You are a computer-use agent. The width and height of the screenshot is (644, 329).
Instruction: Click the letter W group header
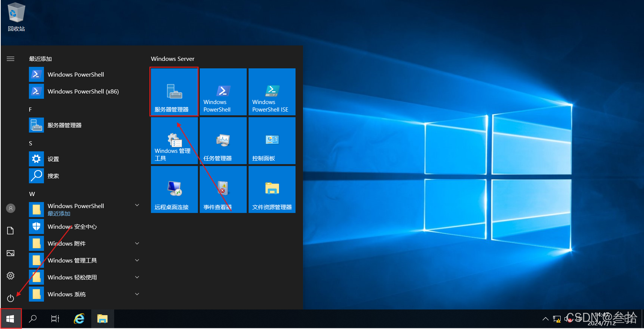coord(32,194)
